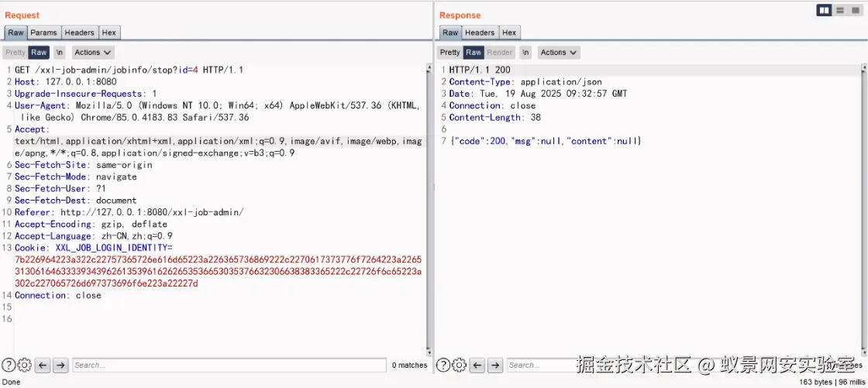Toggle \n non-printable characters in Request
Image resolution: width=868 pixels, height=388 pixels.
[x=60, y=53]
